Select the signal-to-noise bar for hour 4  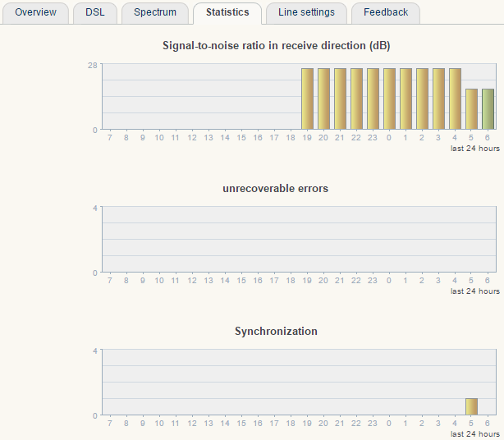455,99
